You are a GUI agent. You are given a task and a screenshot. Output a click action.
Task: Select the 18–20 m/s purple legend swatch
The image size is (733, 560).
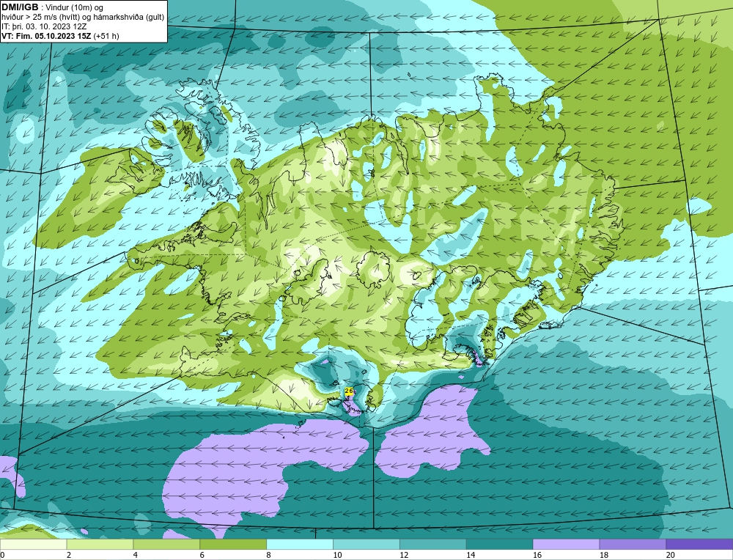coord(633,545)
